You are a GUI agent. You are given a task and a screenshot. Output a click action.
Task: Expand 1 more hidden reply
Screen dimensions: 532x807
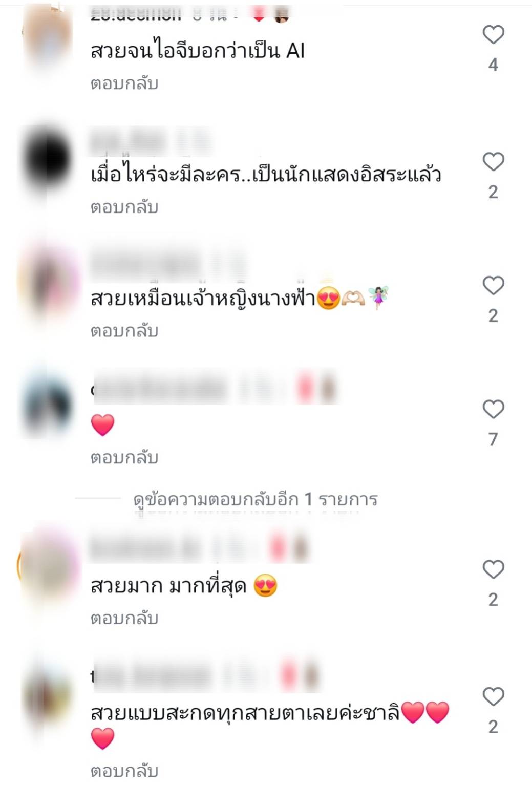coord(255,499)
